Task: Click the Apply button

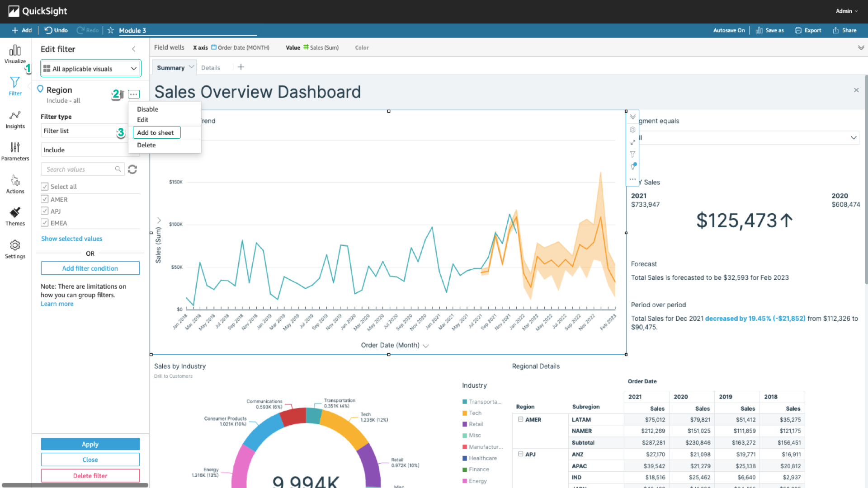Action: tap(90, 444)
